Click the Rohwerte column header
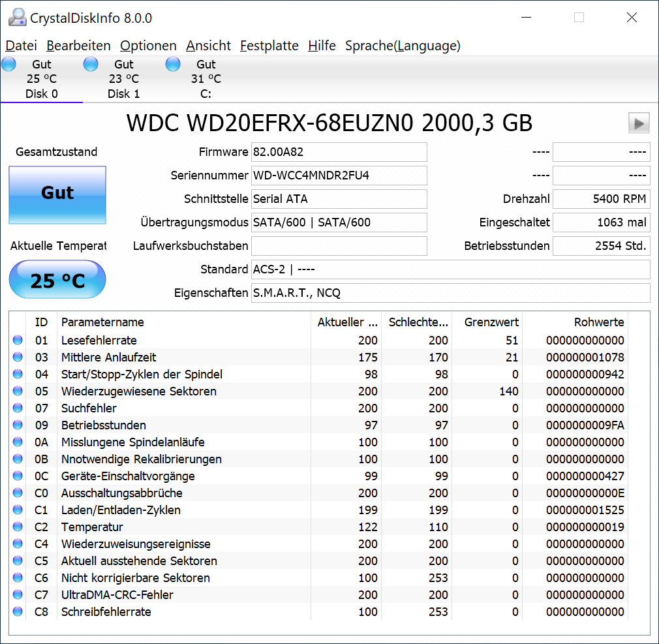 click(x=575, y=322)
